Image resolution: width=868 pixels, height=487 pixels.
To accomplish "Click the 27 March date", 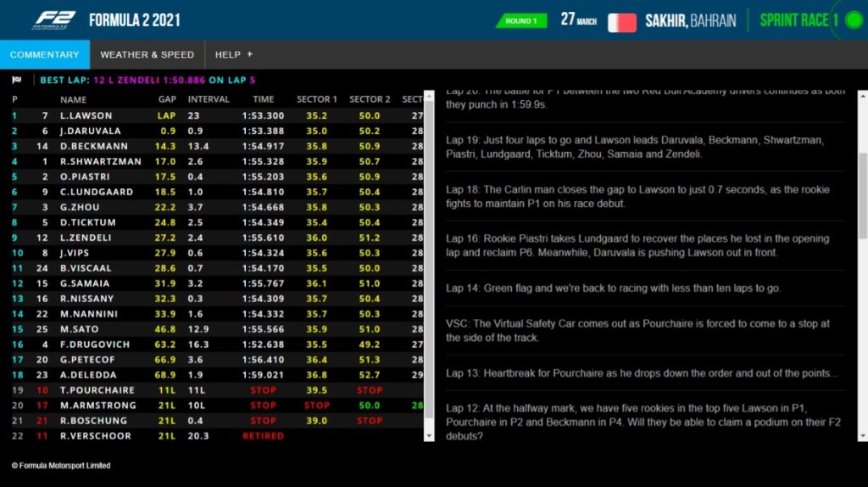I will (578, 20).
